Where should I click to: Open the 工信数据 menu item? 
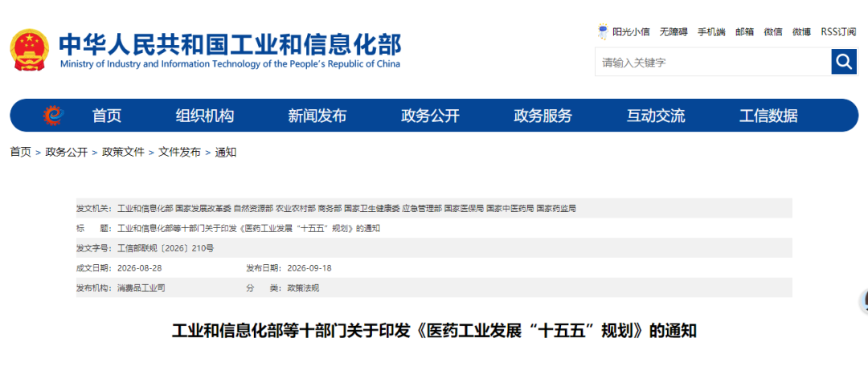tap(769, 116)
